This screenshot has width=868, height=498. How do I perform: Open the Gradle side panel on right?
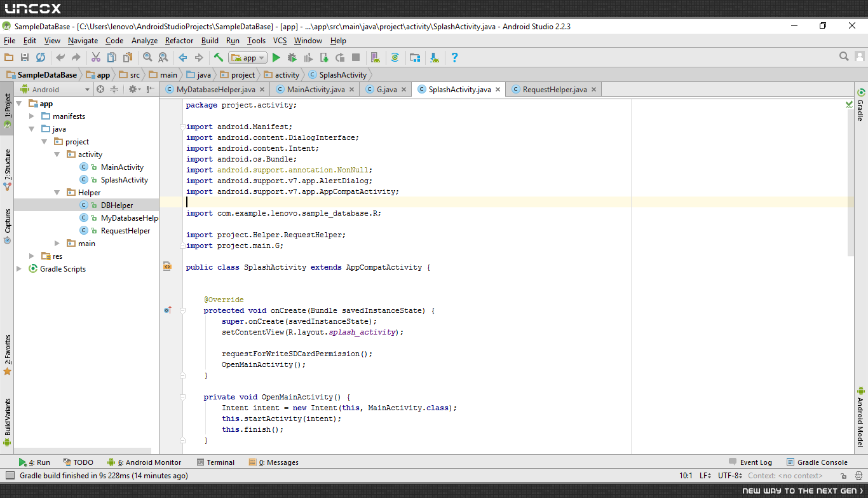click(860, 106)
